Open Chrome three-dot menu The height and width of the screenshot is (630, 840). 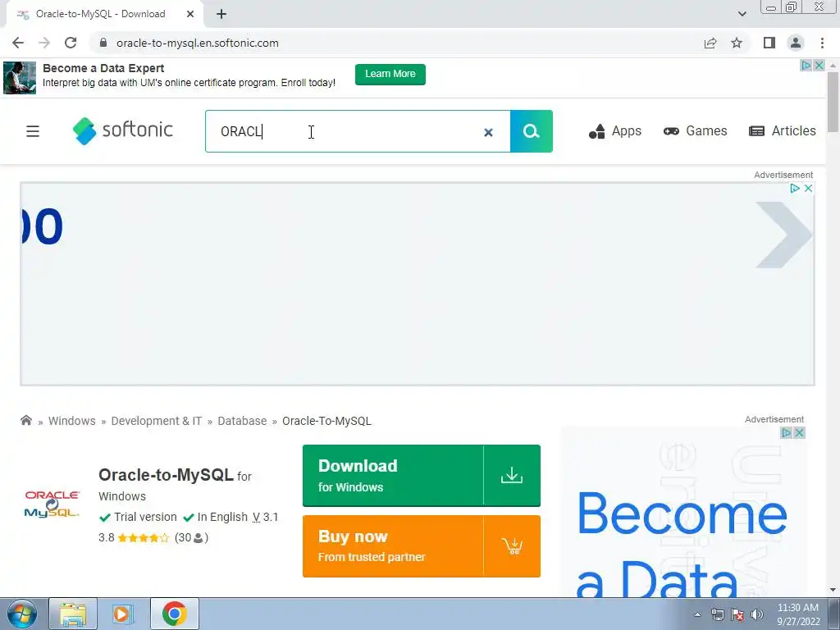[x=822, y=43]
